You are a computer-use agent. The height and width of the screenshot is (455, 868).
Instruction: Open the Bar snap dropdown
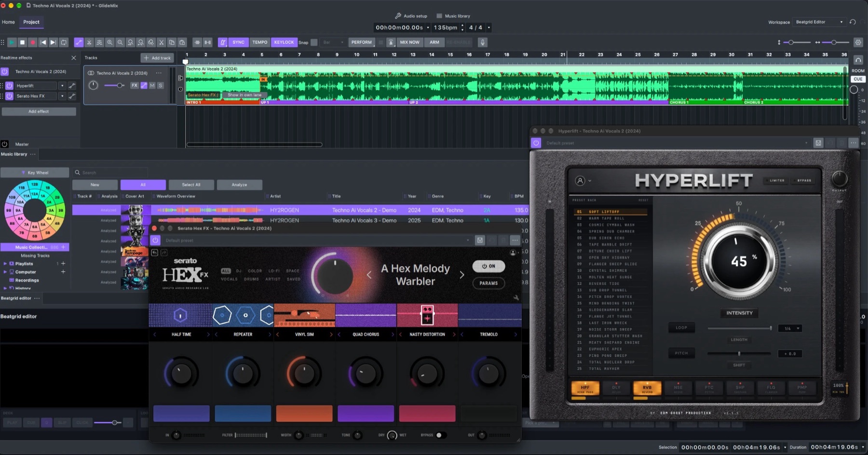[333, 42]
